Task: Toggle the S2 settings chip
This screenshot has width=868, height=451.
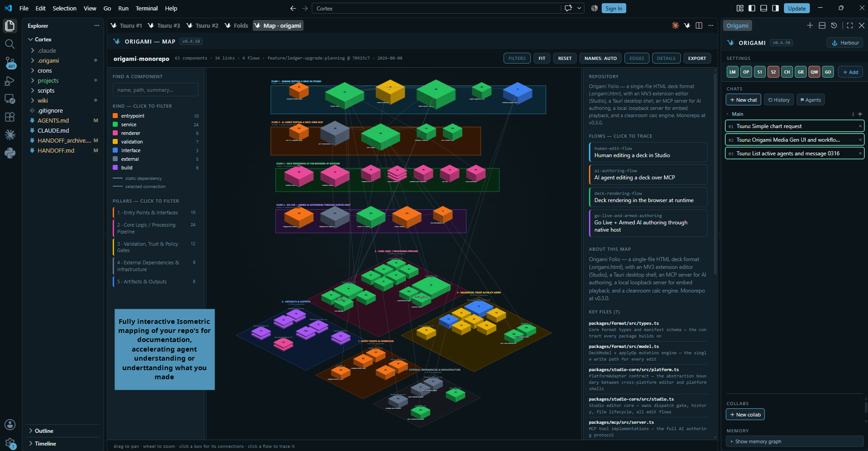Action: [773, 72]
